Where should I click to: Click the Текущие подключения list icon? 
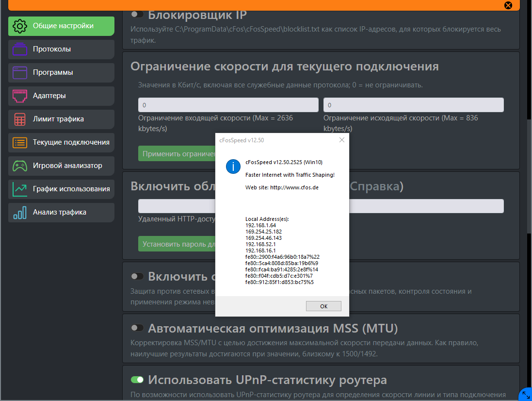coord(20,143)
